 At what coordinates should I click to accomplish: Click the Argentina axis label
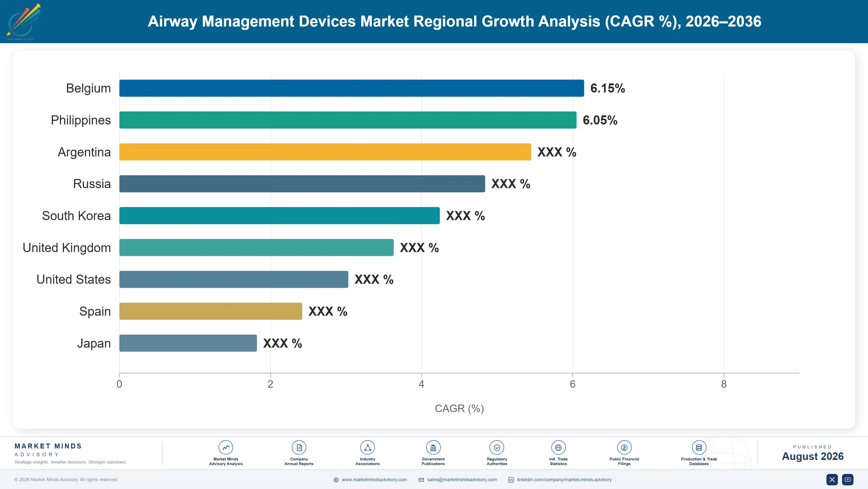[x=84, y=153]
